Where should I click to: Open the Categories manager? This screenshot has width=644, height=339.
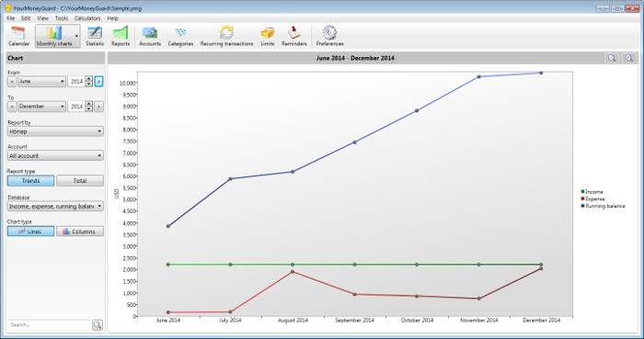click(180, 36)
